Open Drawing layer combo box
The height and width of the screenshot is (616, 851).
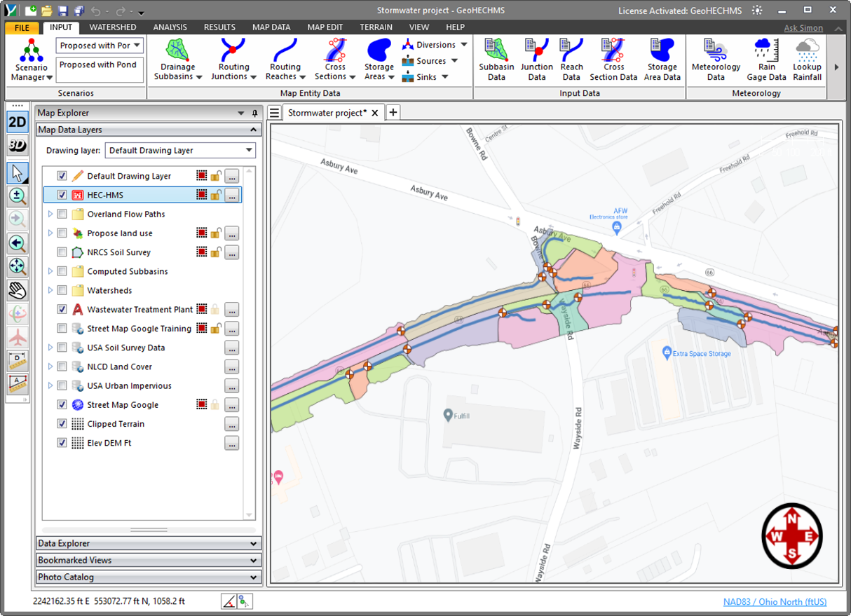tap(180, 150)
